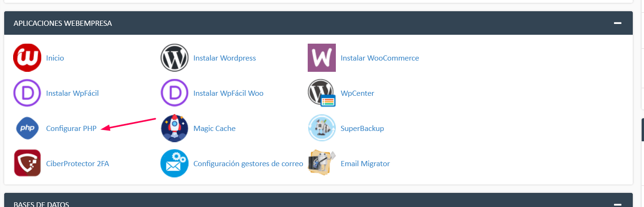Click the WordPress logo for Instalar Wordpress
The image size is (644, 207).
click(174, 58)
